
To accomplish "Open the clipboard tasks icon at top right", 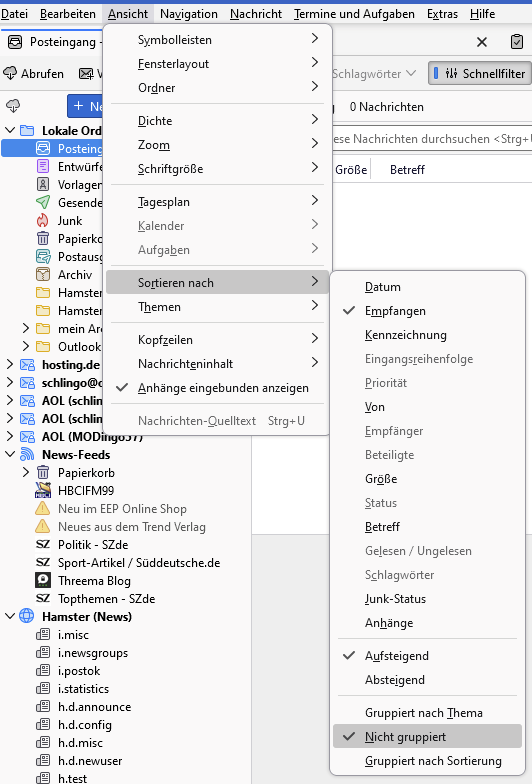I will pyautogui.click(x=517, y=42).
